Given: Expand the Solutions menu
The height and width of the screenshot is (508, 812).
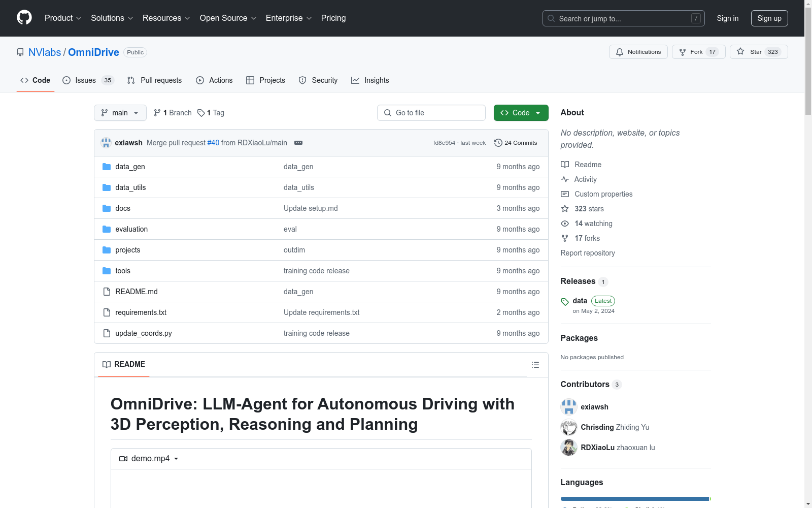Looking at the screenshot, I should pyautogui.click(x=112, y=18).
